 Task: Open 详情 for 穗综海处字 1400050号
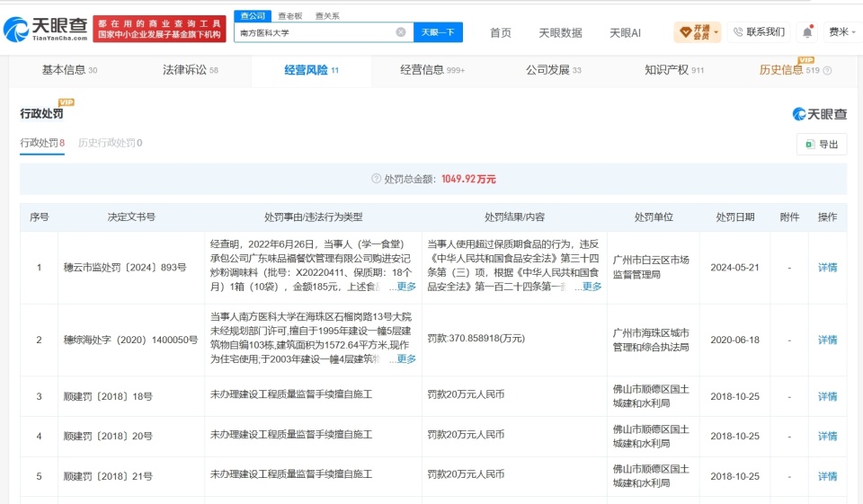[x=827, y=340]
